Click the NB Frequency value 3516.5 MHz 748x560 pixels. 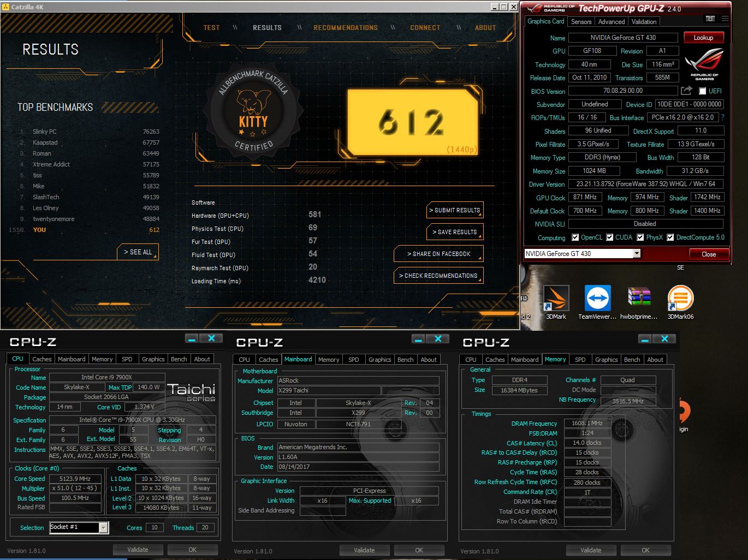628,401
